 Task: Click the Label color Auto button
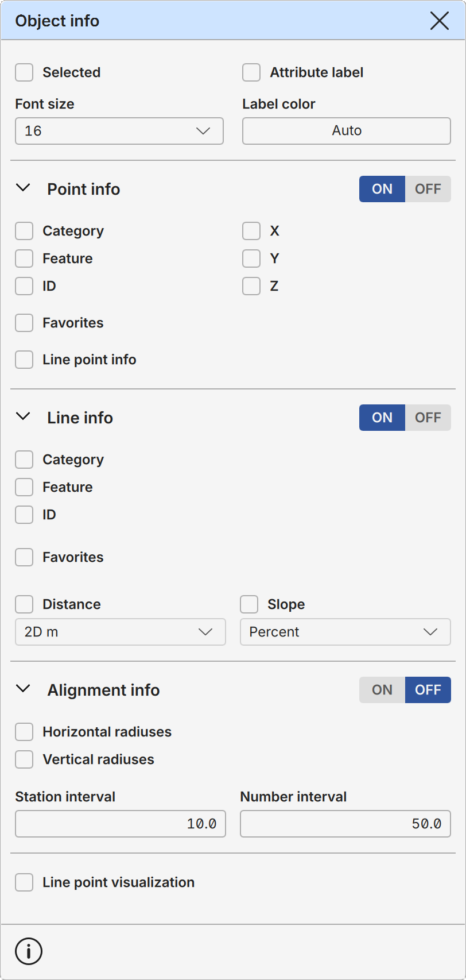(x=347, y=131)
